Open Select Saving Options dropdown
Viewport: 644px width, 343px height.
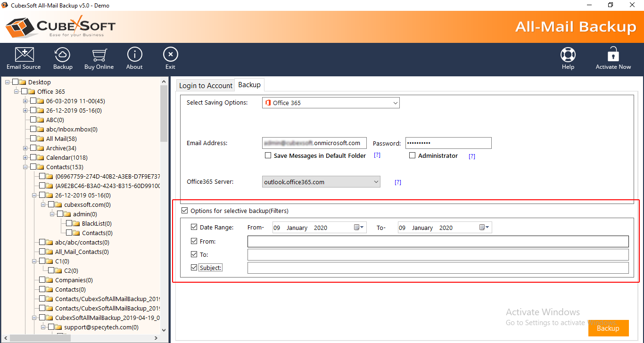[330, 103]
